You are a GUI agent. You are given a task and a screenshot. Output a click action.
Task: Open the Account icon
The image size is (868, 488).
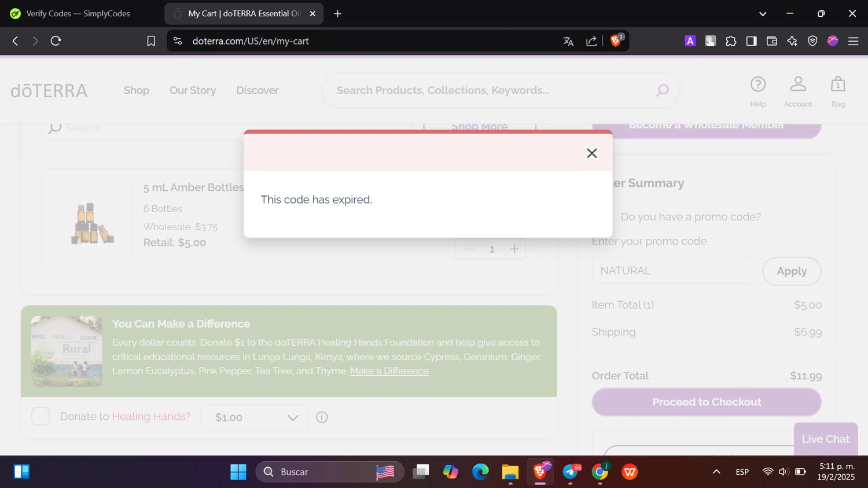click(798, 91)
